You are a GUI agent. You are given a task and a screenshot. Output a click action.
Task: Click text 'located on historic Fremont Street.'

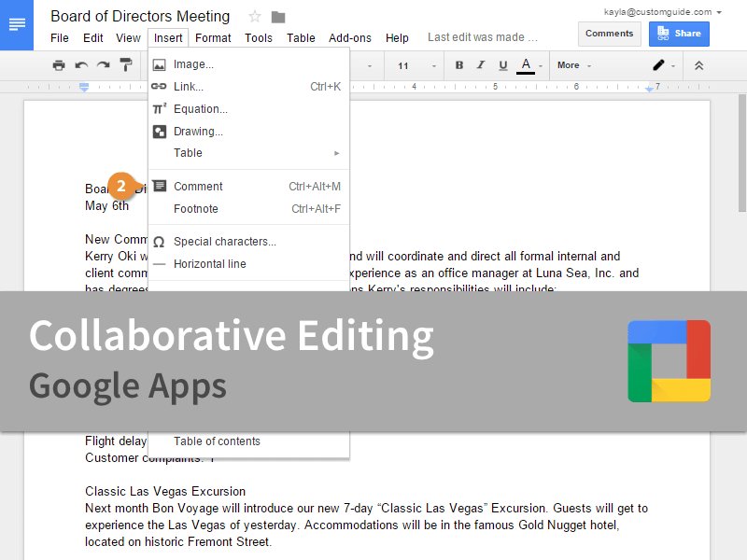pos(178,542)
